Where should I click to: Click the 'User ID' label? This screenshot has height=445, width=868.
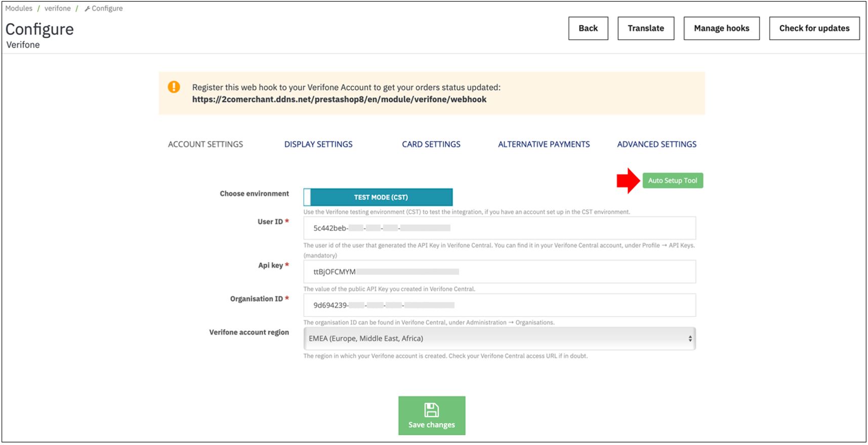pyautogui.click(x=270, y=222)
